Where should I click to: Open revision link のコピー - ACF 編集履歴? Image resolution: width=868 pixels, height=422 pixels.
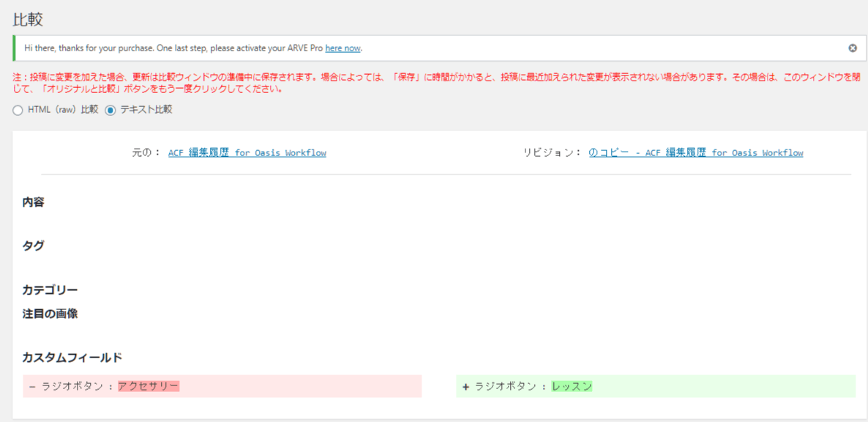click(696, 152)
